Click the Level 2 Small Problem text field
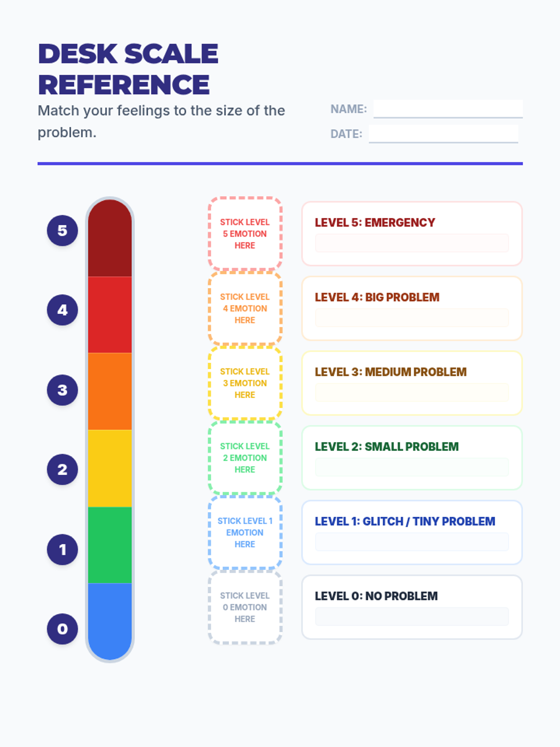 point(412,467)
